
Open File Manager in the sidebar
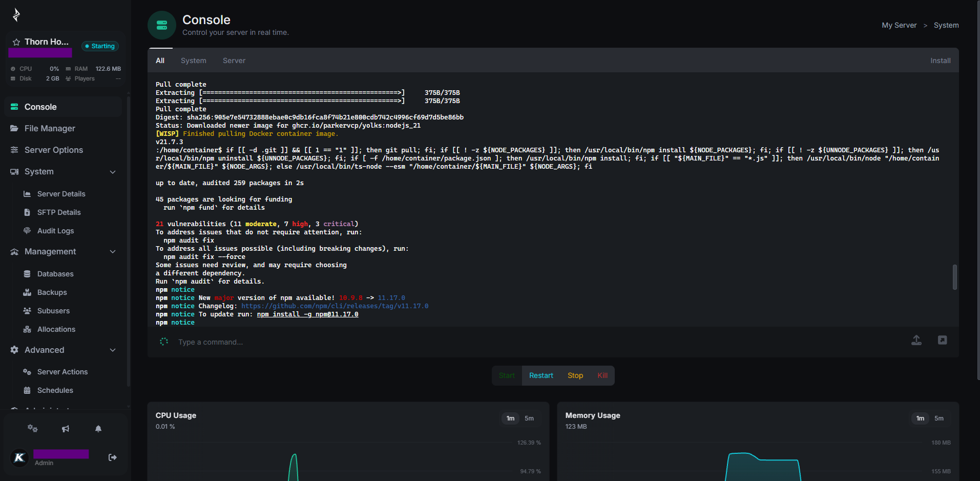63,128
